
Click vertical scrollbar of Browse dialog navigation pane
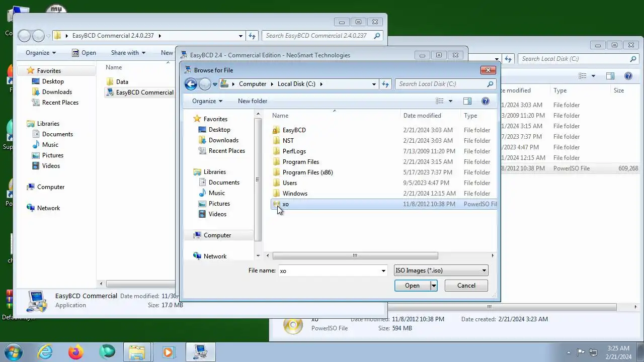[x=258, y=178]
